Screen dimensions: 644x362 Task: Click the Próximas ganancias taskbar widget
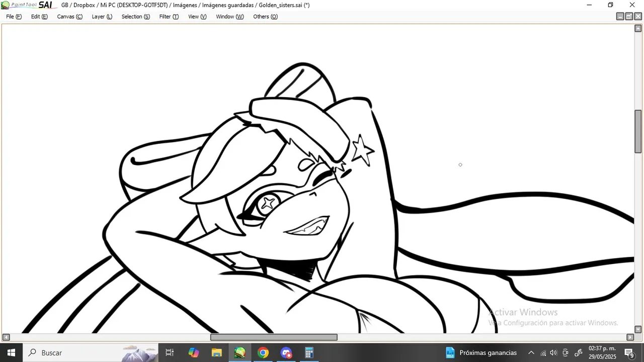point(481,352)
